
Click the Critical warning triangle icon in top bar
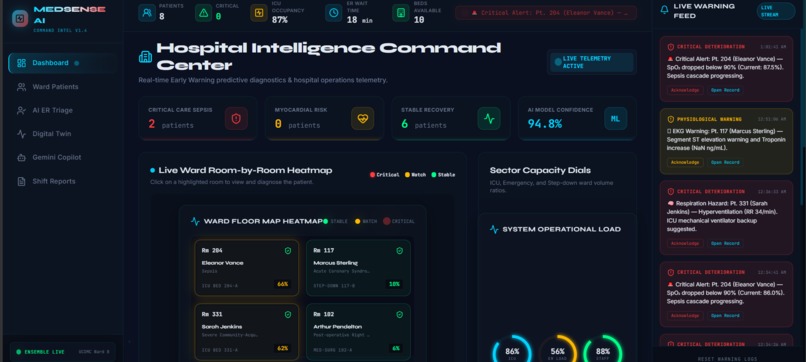point(204,13)
